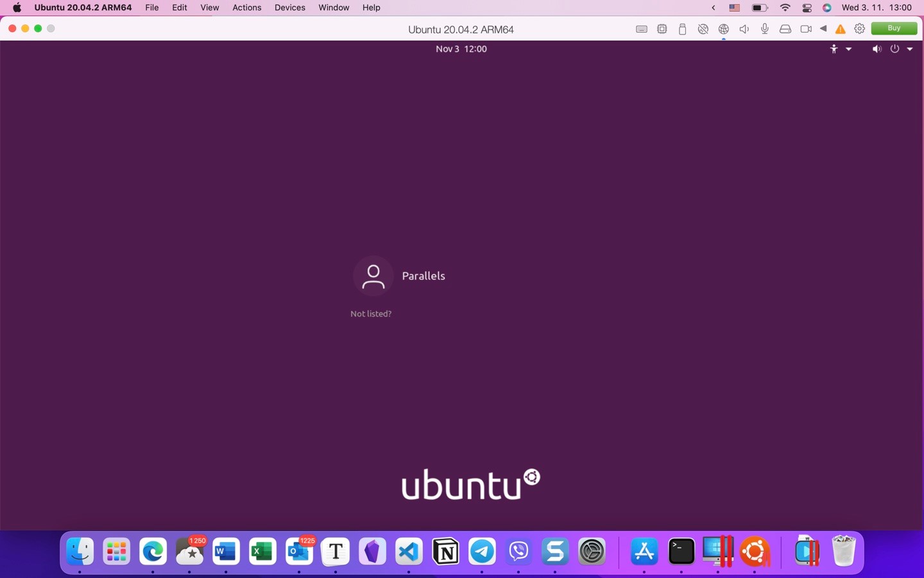Open Microsoft Word from the Dock
The height and width of the screenshot is (578, 924).
[226, 551]
